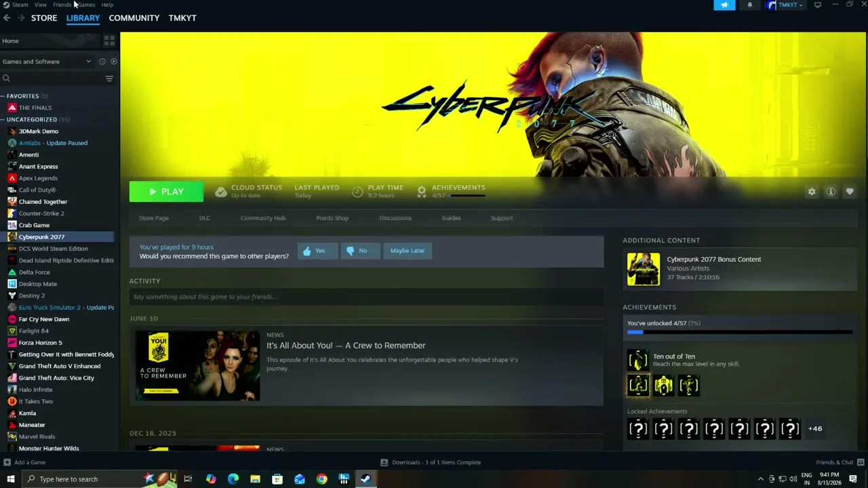Open the DLC link
Image resolution: width=868 pixels, height=488 pixels.
[205, 218]
